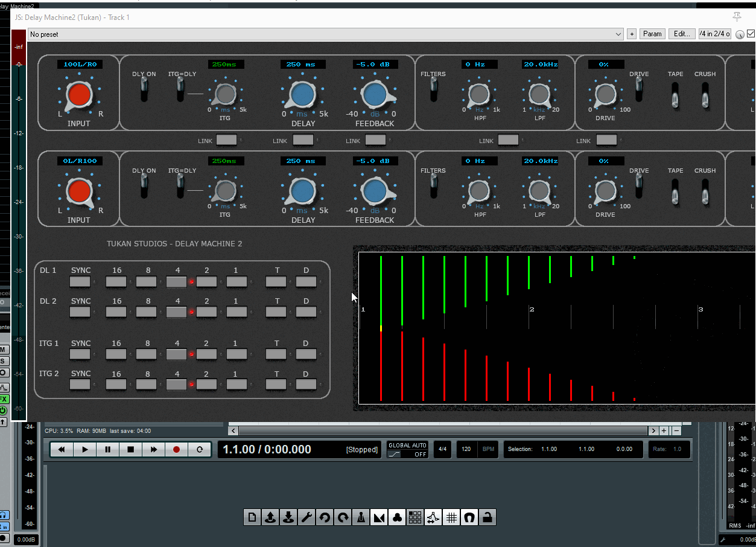
Task: Flip second row DRIVE switch
Action: coord(639,186)
